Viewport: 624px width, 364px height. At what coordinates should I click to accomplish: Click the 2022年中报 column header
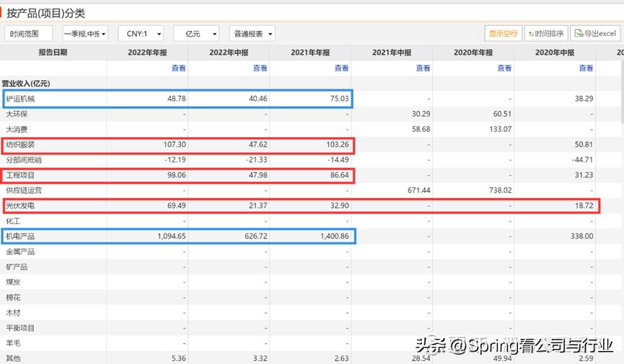coord(229,53)
